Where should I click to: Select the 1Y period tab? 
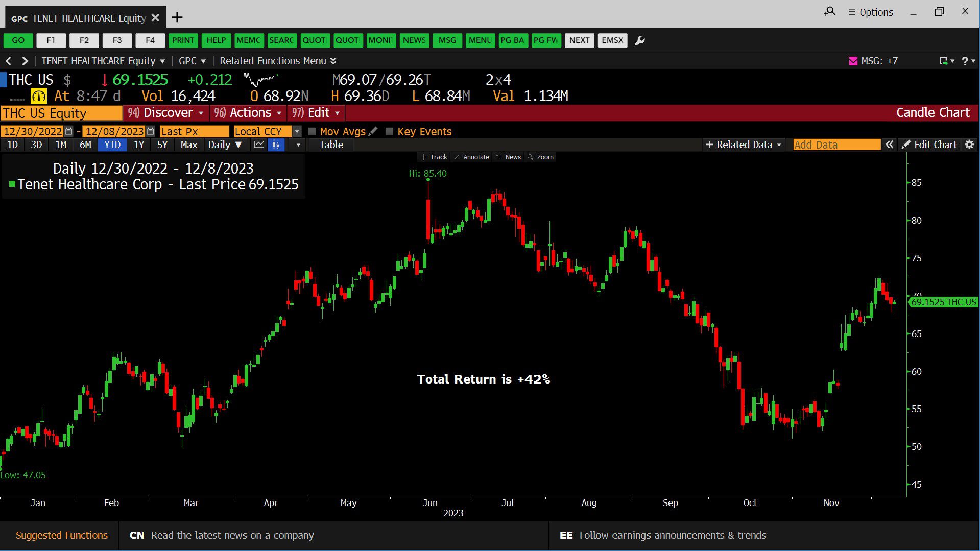tap(138, 145)
